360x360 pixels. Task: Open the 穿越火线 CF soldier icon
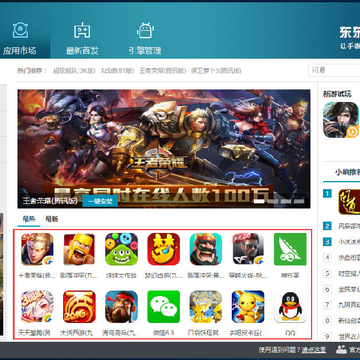(x=248, y=249)
